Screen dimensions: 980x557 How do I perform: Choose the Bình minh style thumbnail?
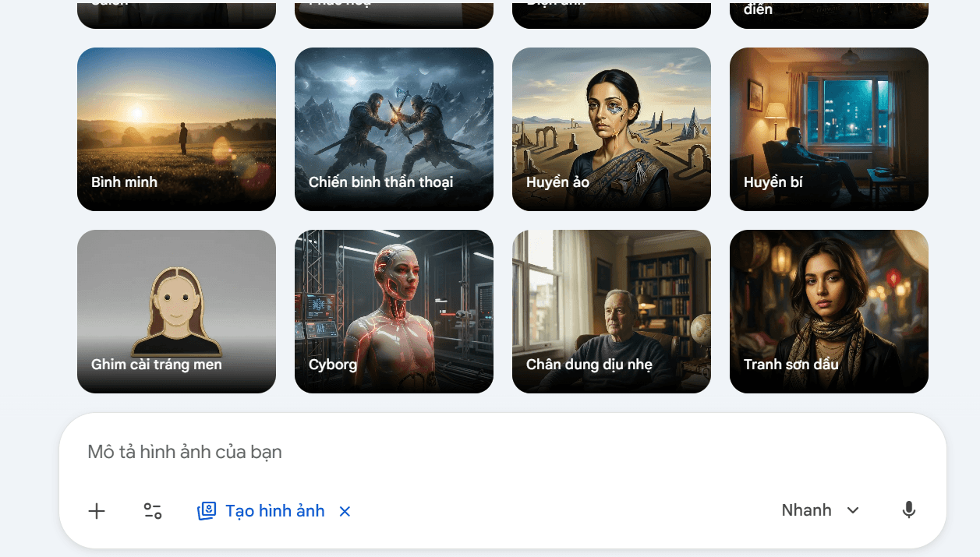(176, 129)
